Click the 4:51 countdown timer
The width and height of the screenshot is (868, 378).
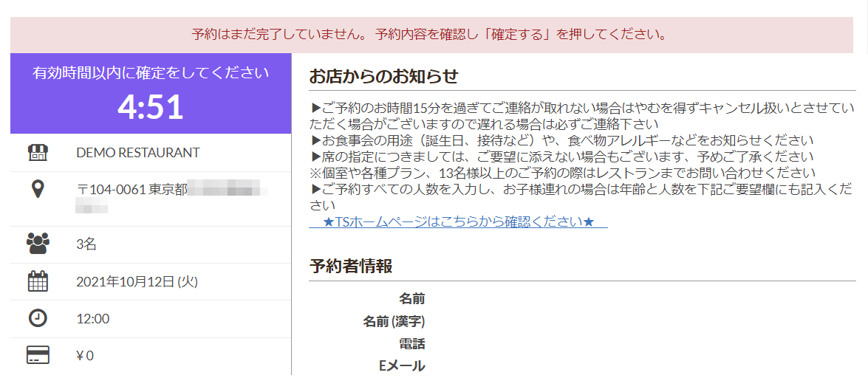coord(151,108)
